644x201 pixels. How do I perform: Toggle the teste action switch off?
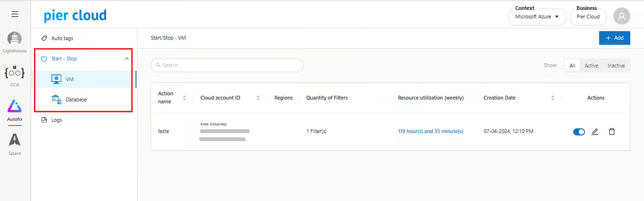[579, 132]
